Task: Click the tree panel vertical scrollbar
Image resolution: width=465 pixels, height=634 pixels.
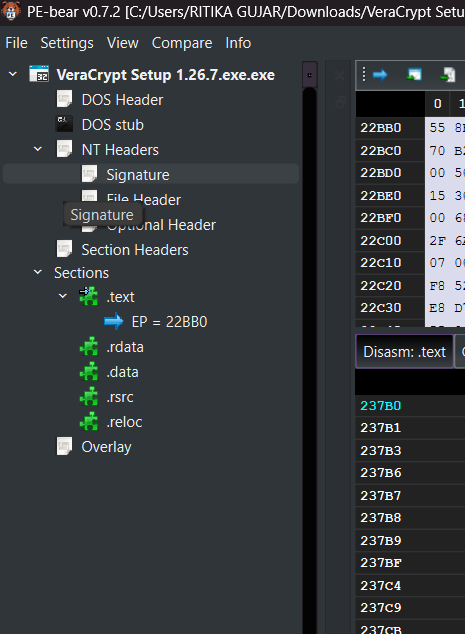Action: (309, 347)
